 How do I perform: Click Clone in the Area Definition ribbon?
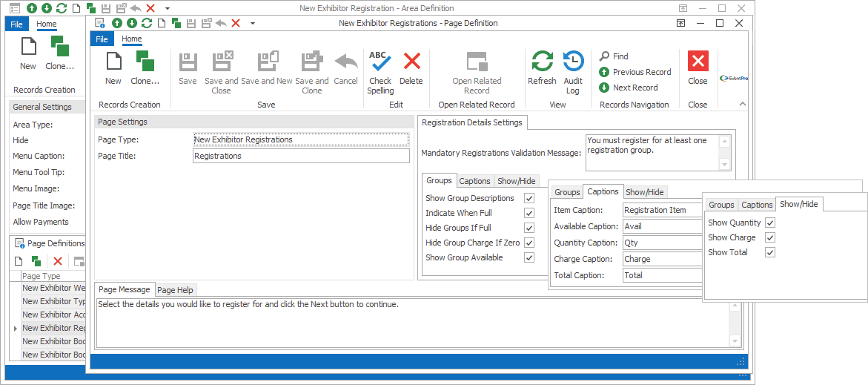click(59, 54)
